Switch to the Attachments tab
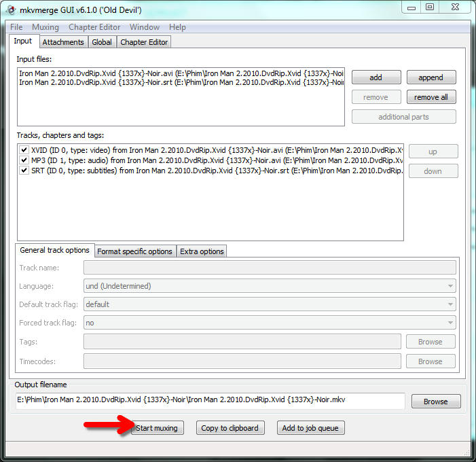 (63, 42)
